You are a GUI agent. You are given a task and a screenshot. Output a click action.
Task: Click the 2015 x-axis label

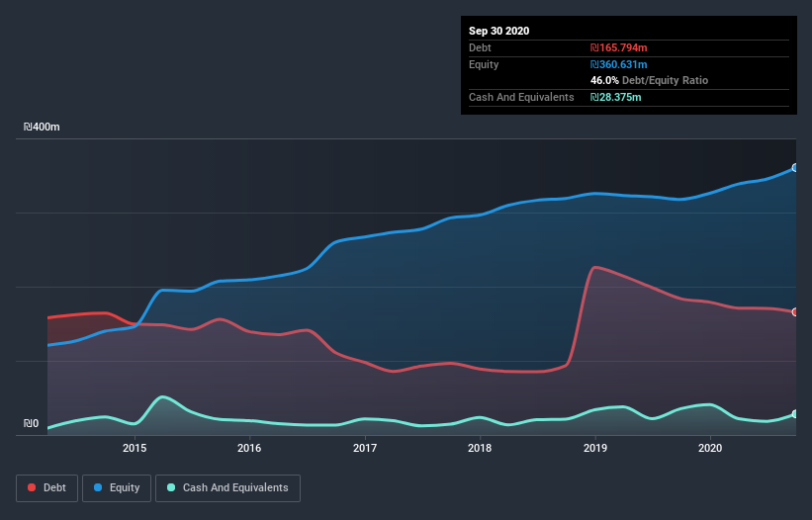click(135, 448)
